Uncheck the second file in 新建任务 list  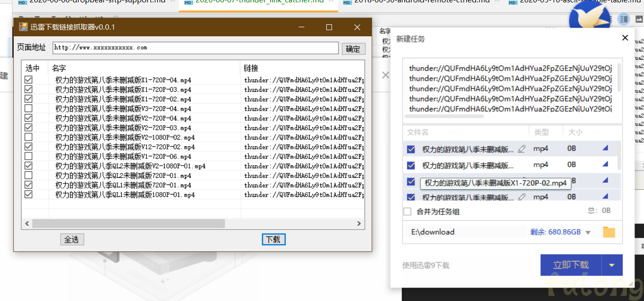[x=411, y=165]
